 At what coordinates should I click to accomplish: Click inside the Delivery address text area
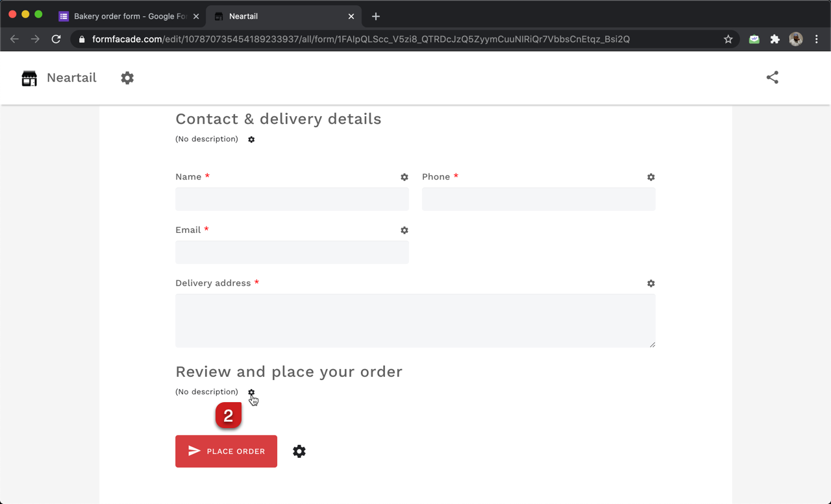point(415,320)
